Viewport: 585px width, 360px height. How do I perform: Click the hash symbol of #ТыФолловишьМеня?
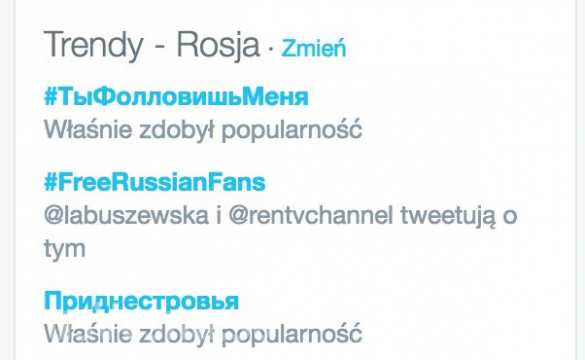pos(50,97)
